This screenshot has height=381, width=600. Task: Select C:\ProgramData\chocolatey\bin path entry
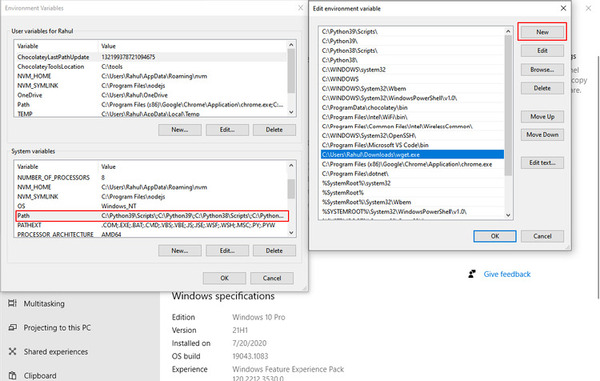click(412, 107)
